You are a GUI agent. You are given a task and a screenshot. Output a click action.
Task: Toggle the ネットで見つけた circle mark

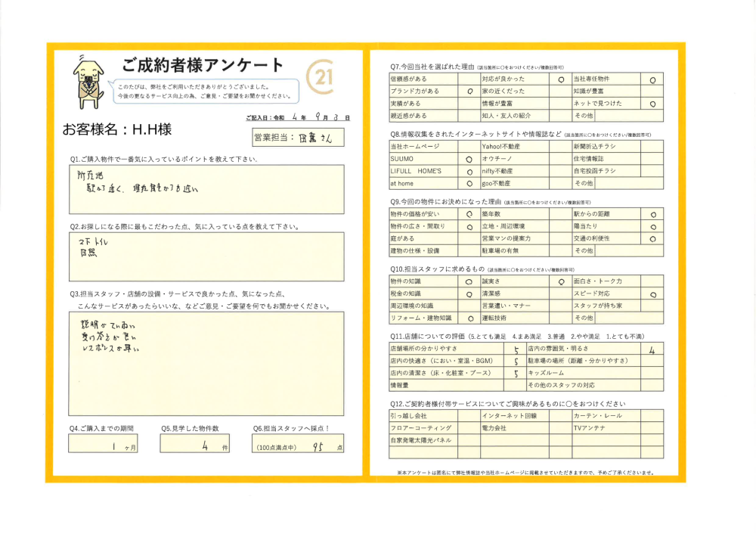coord(652,104)
